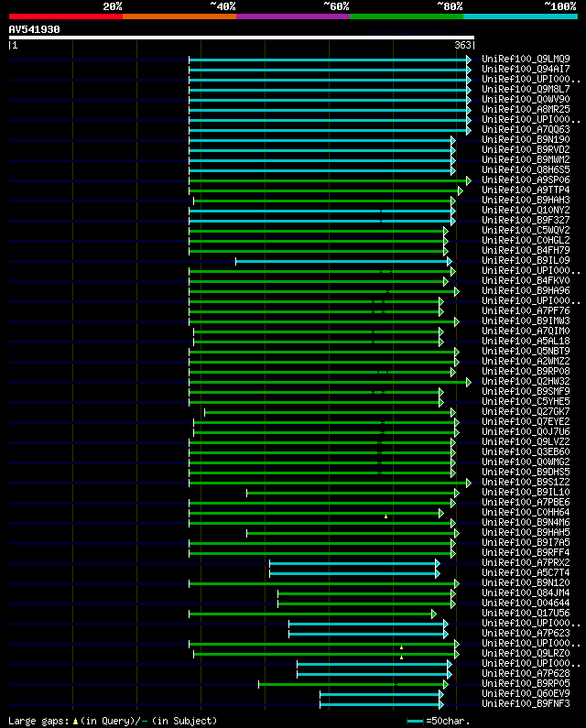
Task: Select the UniRef100_B9MWM2 label
Action: 526,159
